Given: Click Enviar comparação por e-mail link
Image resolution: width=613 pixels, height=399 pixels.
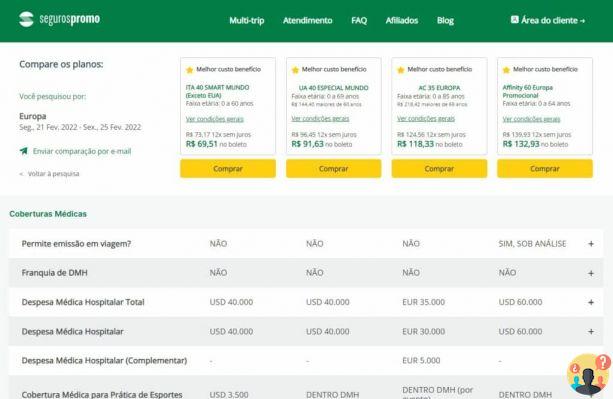Looking at the screenshot, I should [x=82, y=151].
